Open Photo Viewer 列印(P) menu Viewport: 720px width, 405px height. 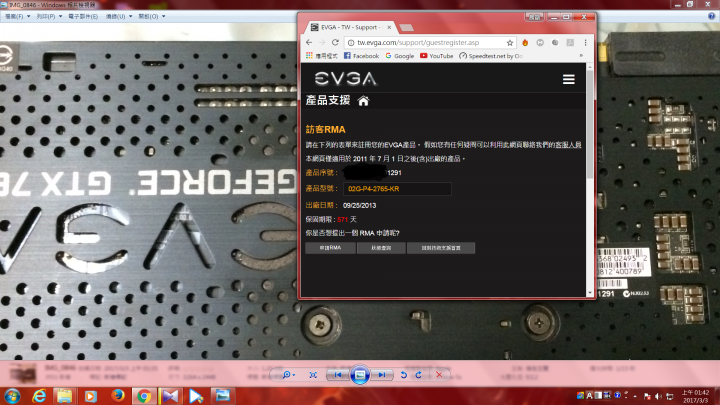click(x=49, y=16)
